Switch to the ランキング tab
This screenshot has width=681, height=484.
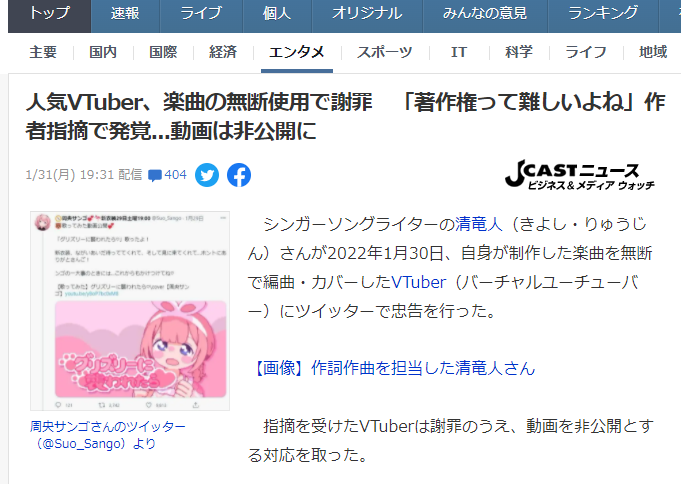(603, 14)
